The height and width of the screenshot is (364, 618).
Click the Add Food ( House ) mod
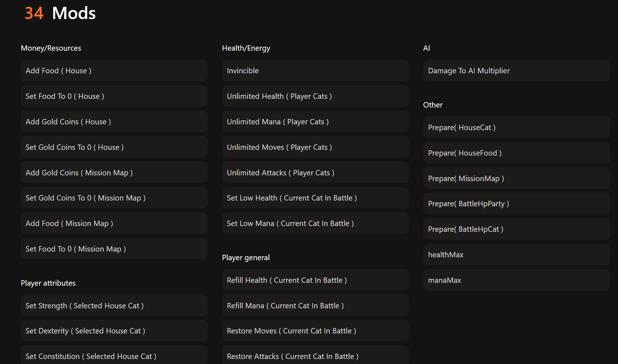tap(114, 71)
